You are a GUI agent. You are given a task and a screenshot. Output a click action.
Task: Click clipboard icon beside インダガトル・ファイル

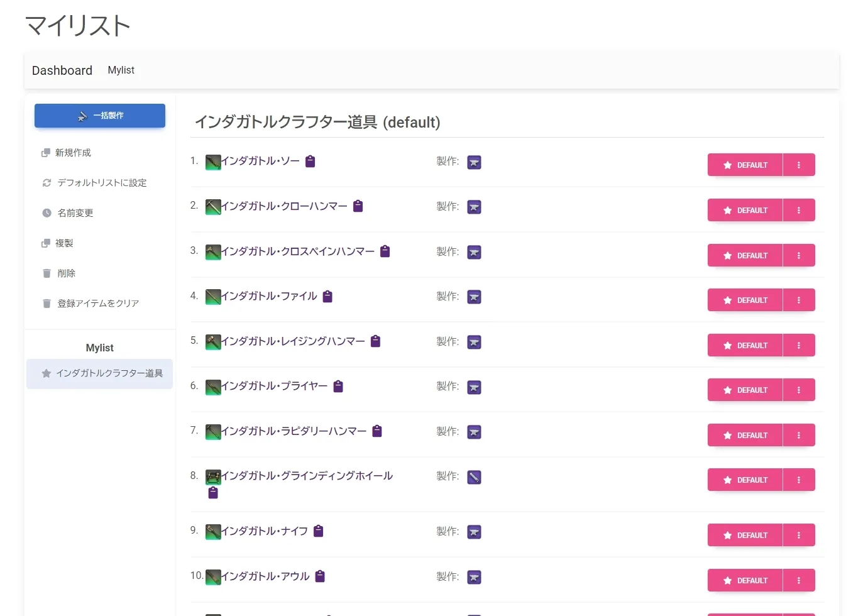click(x=327, y=296)
